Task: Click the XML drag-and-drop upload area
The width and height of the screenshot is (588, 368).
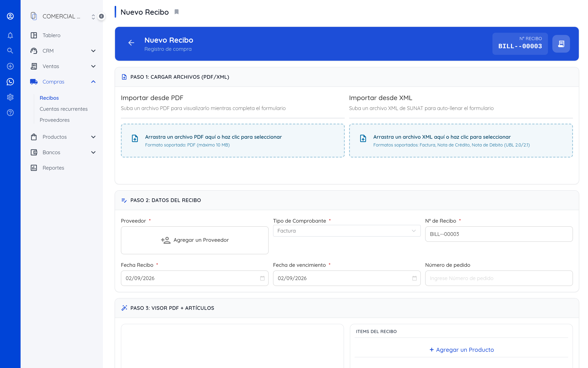Action: 461,140
